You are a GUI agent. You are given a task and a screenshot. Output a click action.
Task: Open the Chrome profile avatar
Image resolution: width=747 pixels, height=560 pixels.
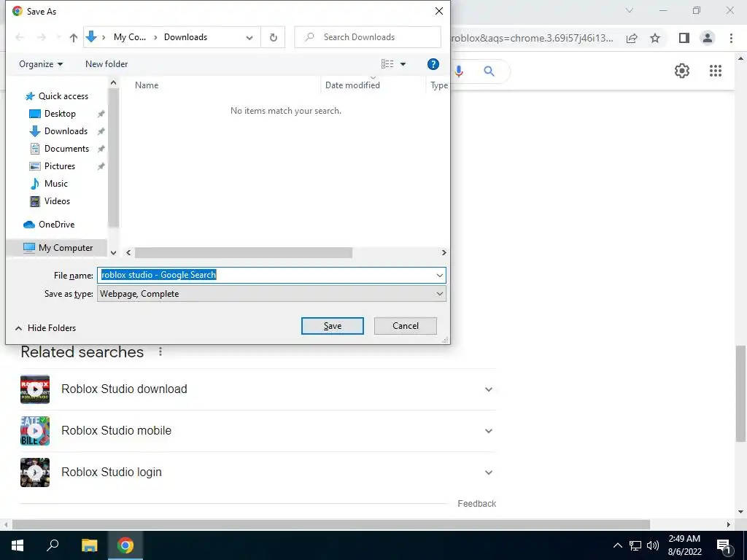(x=708, y=38)
